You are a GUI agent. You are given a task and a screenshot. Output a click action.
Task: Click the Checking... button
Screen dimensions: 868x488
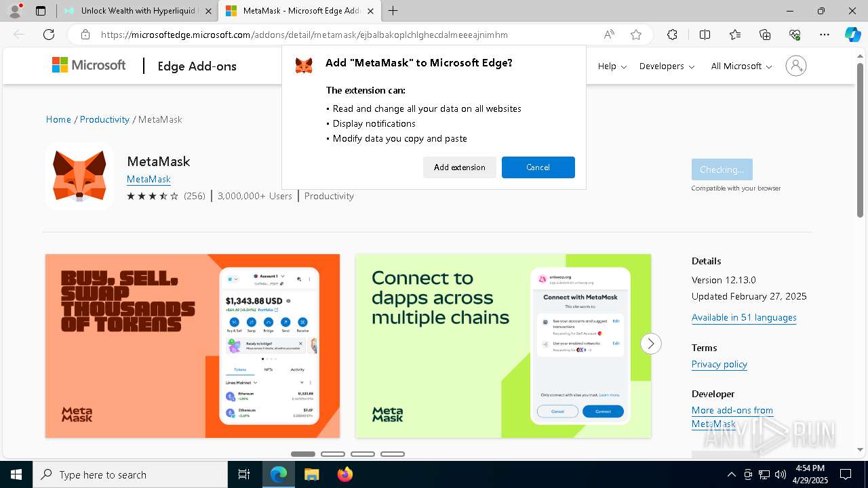pyautogui.click(x=722, y=169)
